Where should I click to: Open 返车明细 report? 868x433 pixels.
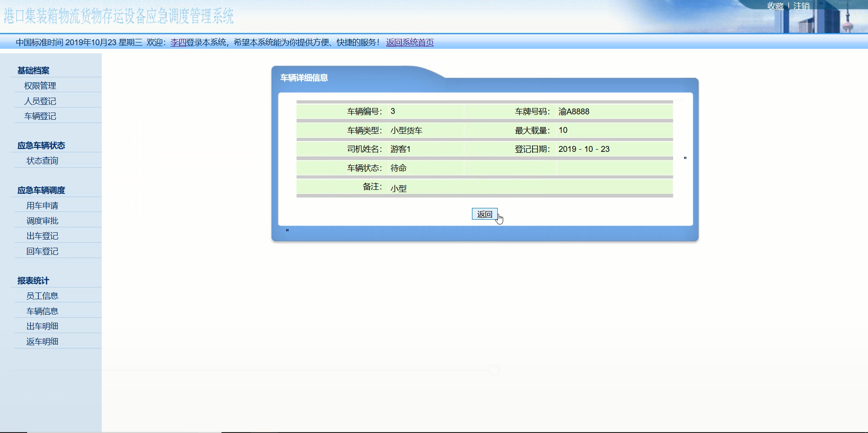42,342
